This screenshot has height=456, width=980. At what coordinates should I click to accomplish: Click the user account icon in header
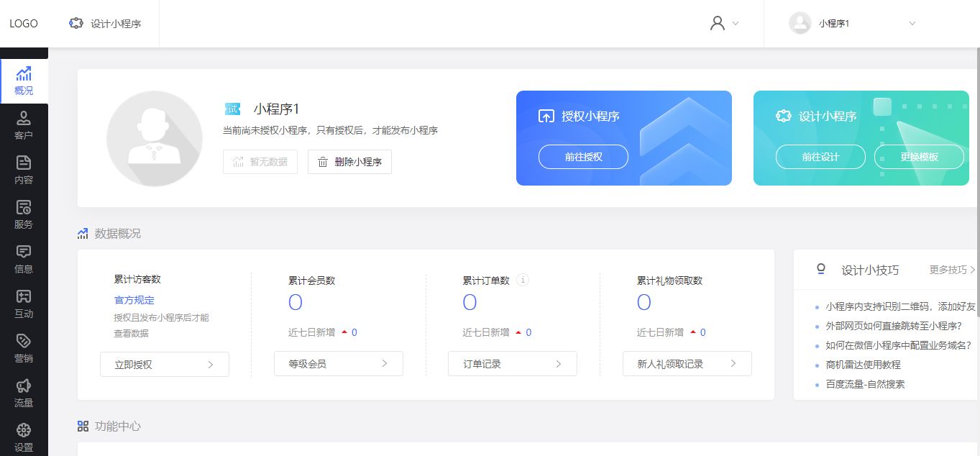tap(717, 23)
